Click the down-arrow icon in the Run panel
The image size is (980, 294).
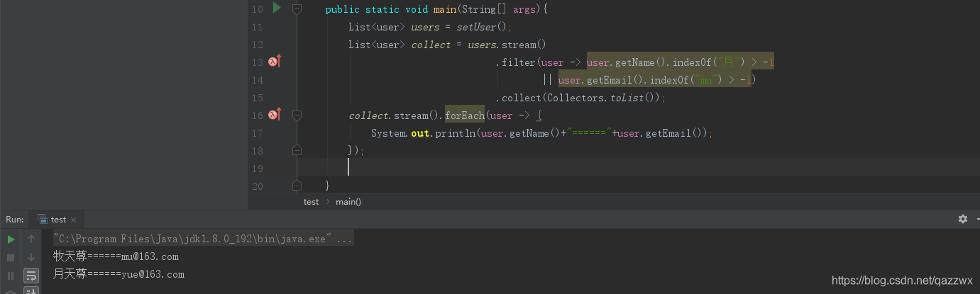[x=31, y=257]
